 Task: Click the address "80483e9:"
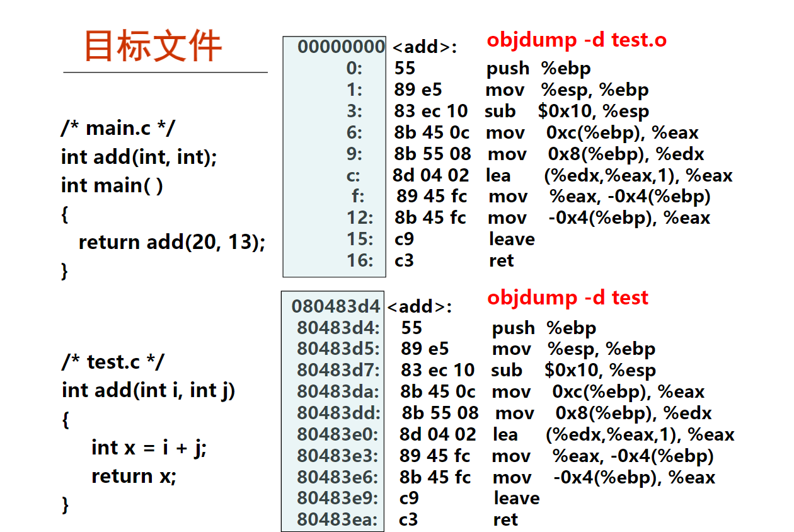click(338, 498)
